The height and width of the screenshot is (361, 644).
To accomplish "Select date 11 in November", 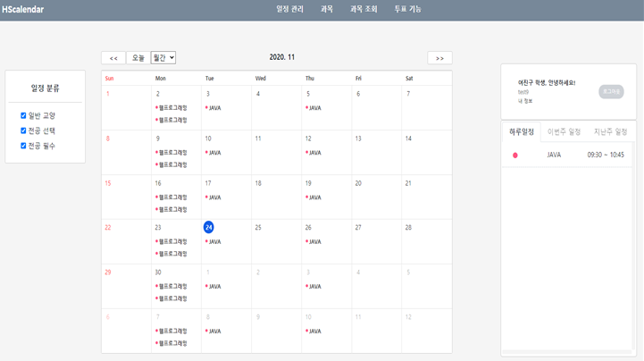I will [258, 139].
